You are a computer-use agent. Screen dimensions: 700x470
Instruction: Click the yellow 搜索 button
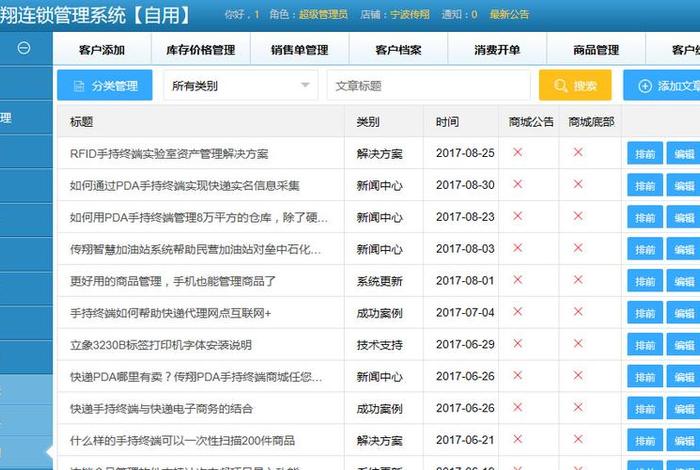click(575, 85)
